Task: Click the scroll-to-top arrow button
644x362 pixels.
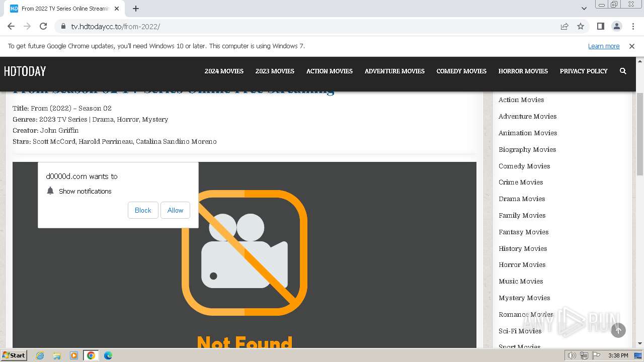Action: click(618, 330)
